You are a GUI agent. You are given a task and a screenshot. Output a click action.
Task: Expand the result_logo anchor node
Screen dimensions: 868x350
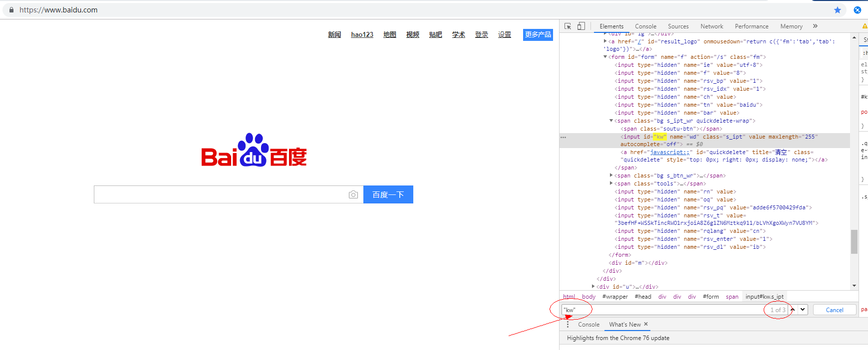[605, 41]
